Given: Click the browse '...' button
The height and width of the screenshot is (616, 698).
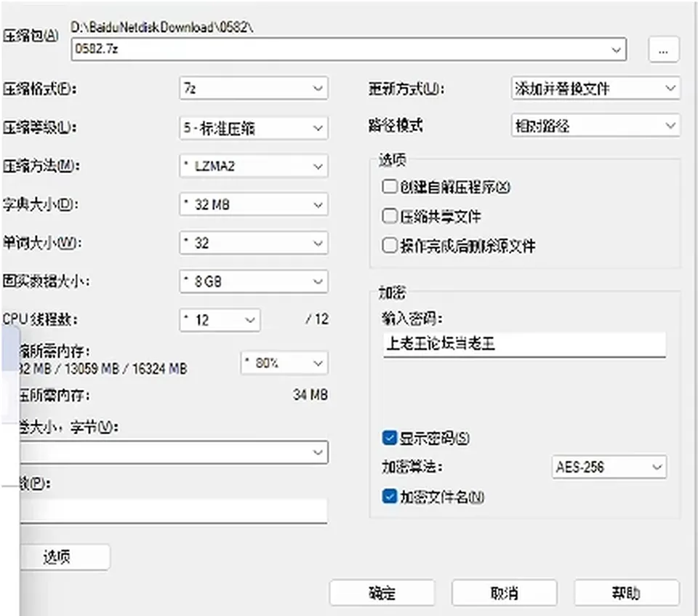Looking at the screenshot, I should (663, 49).
